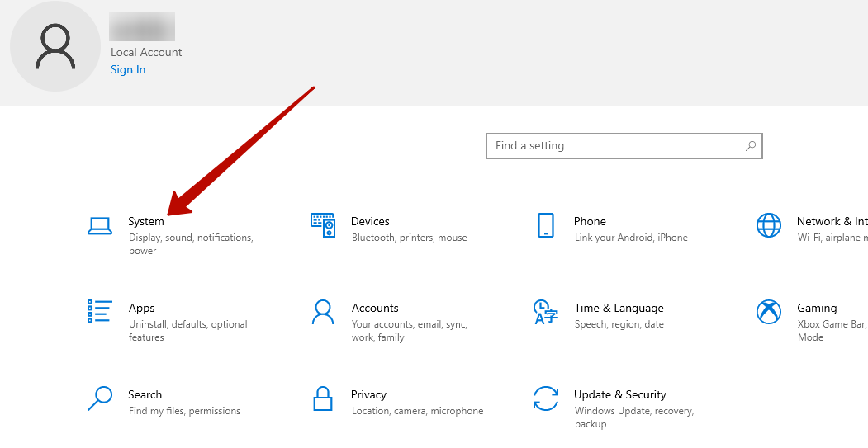The height and width of the screenshot is (448, 868).
Task: Click the user profile avatar picture
Action: tap(55, 46)
